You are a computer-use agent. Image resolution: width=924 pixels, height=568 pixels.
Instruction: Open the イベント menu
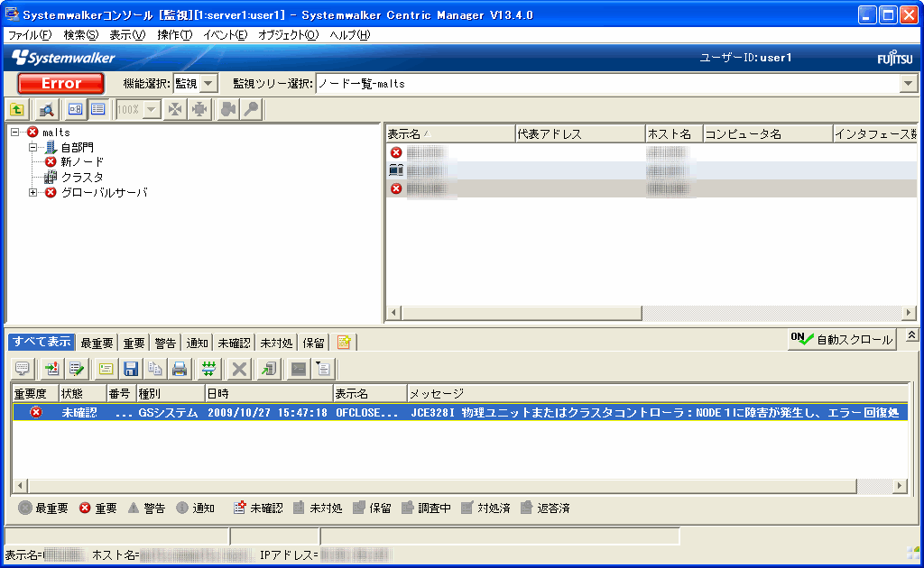pos(225,35)
